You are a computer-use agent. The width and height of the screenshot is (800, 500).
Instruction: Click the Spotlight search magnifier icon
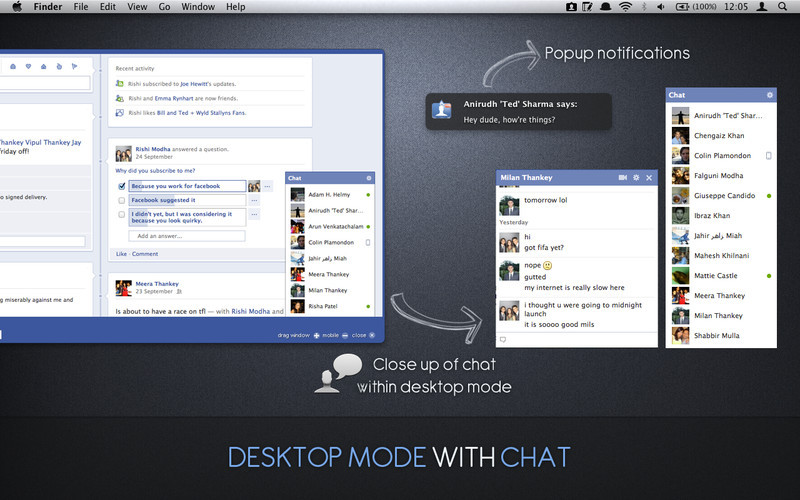(782, 7)
